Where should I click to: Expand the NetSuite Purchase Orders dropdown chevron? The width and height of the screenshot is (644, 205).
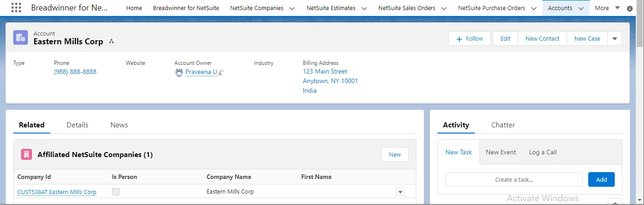[534, 8]
